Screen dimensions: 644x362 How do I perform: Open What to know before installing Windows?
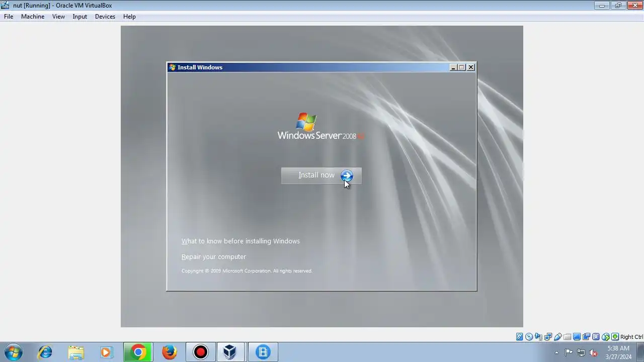coord(240,241)
